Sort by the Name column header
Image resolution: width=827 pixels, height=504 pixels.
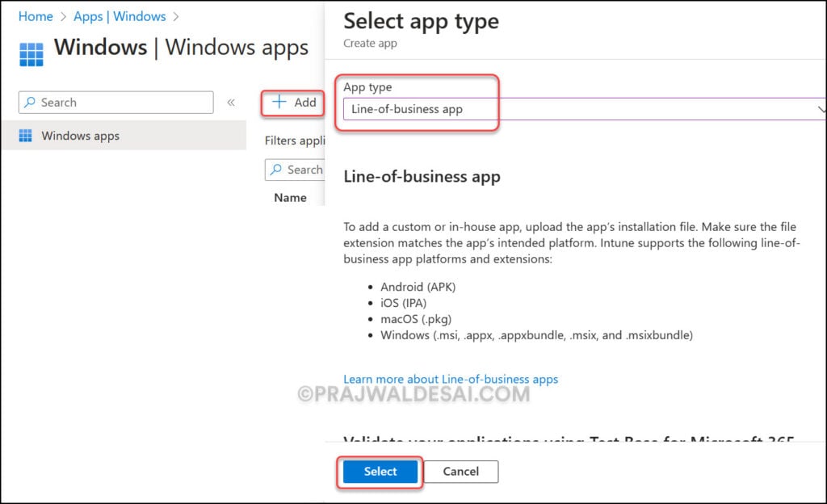click(290, 198)
